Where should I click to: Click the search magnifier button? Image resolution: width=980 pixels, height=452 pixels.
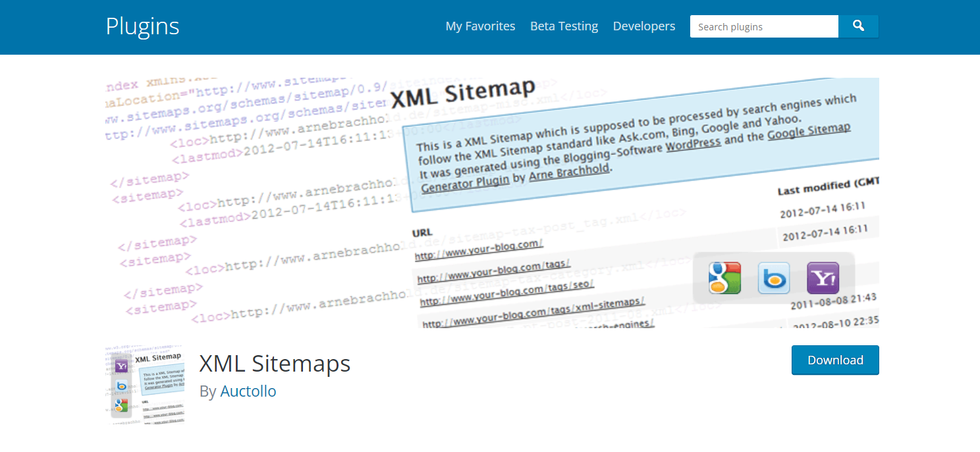click(x=858, y=26)
